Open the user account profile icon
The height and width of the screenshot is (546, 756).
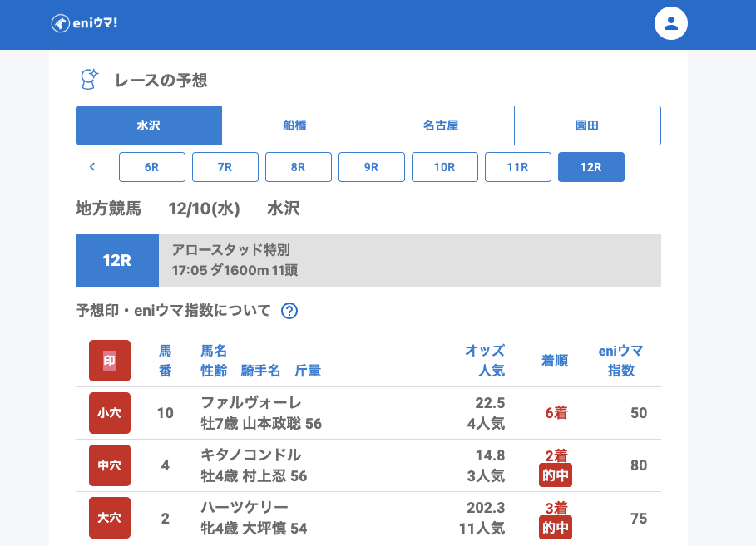(x=671, y=23)
